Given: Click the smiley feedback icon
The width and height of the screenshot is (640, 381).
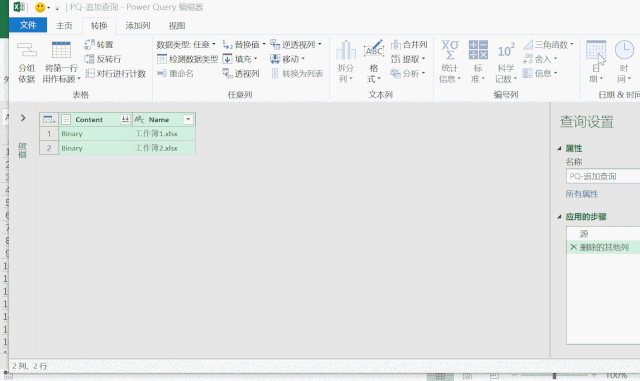Looking at the screenshot, I should point(40,7).
